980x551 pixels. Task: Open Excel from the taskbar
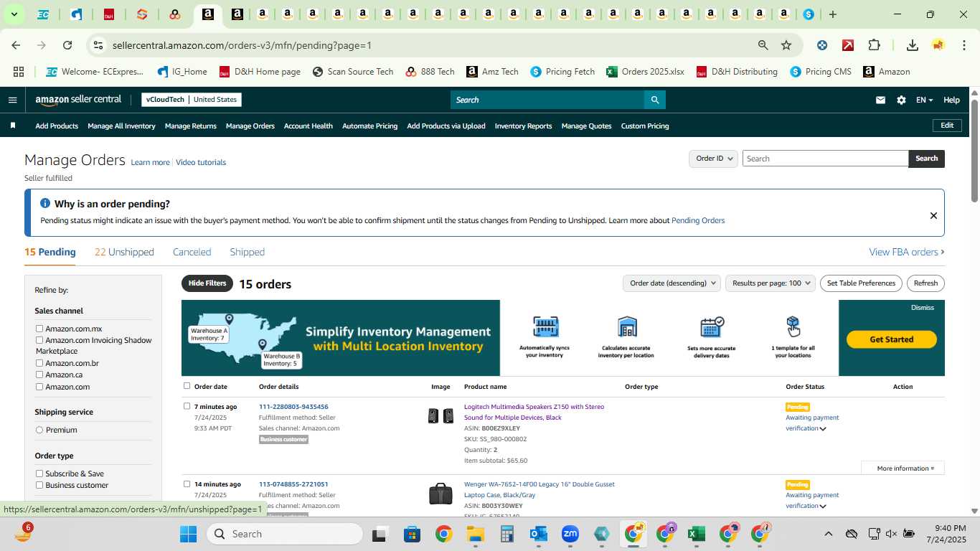[695, 534]
